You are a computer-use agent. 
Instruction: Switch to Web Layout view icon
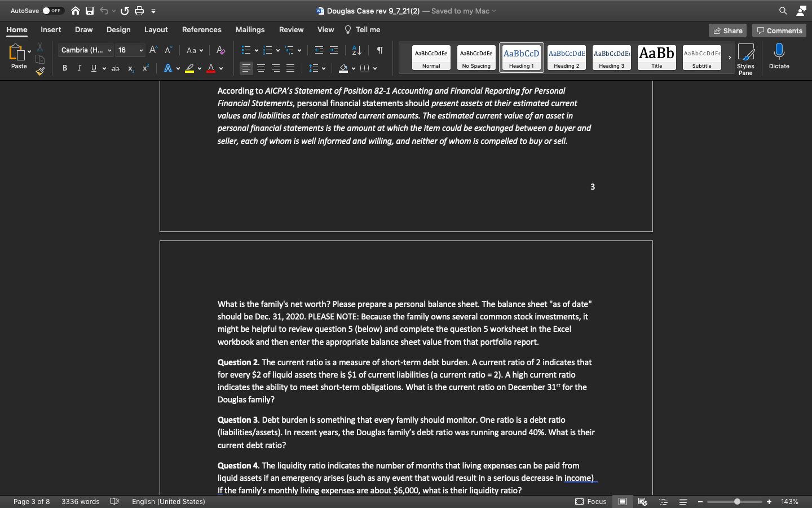(642, 501)
